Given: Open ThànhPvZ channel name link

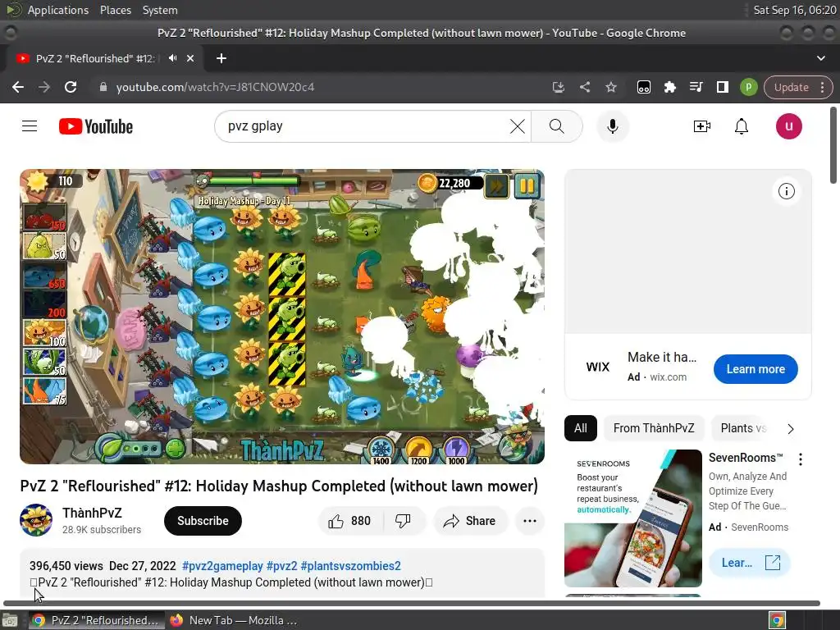Looking at the screenshot, I should pyautogui.click(x=92, y=514).
